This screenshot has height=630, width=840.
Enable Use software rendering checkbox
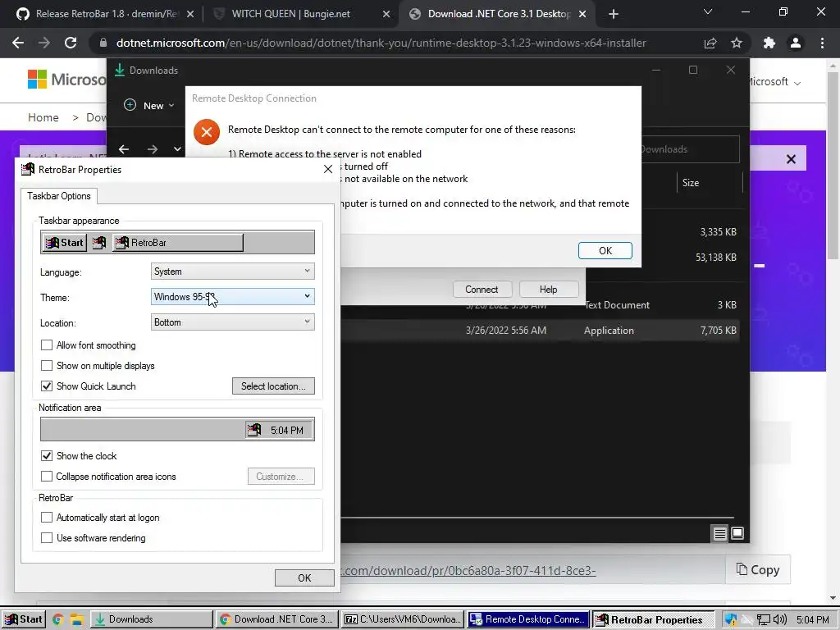[x=47, y=538]
